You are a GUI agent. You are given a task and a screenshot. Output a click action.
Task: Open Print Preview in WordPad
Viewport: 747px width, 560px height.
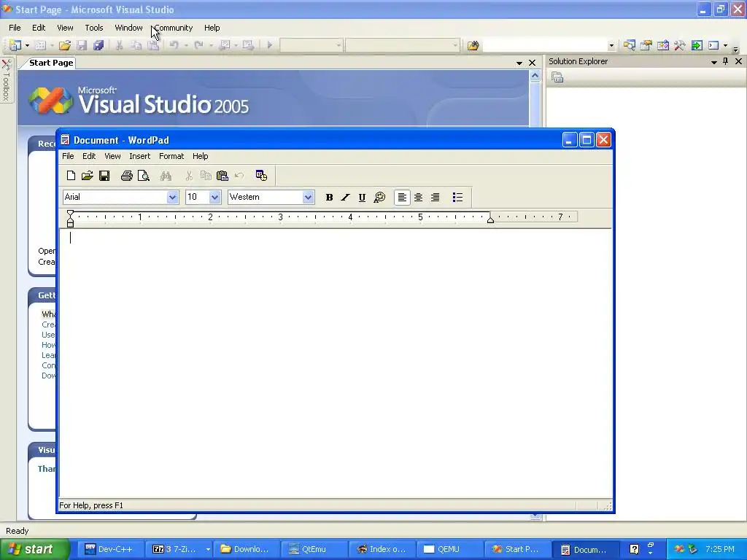(144, 176)
